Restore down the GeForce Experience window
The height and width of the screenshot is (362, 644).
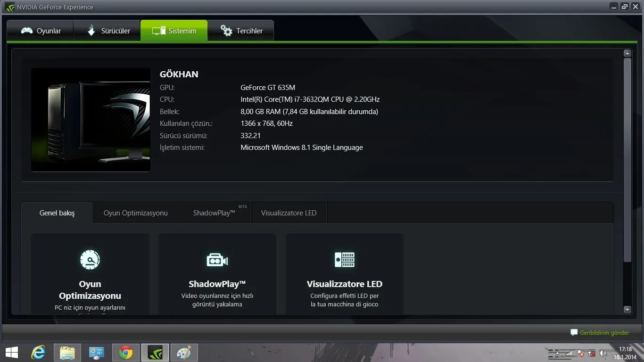pyautogui.click(x=624, y=7)
